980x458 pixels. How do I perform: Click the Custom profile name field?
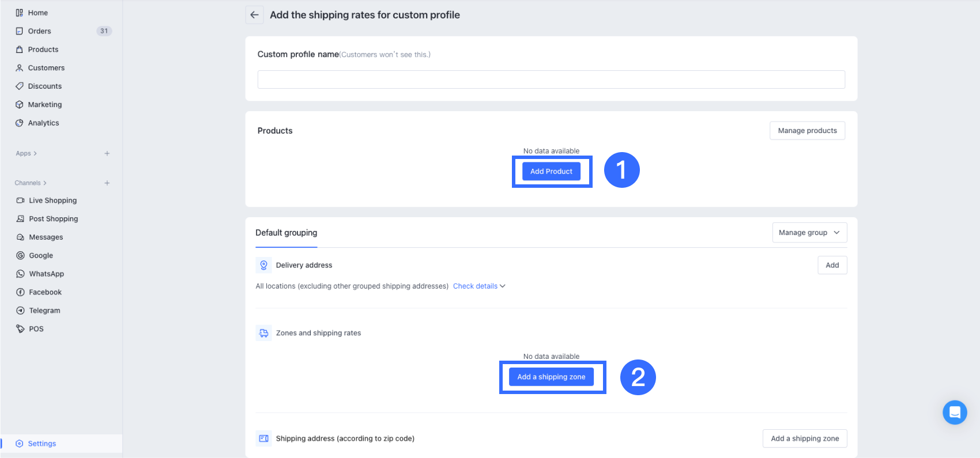pyautogui.click(x=551, y=80)
